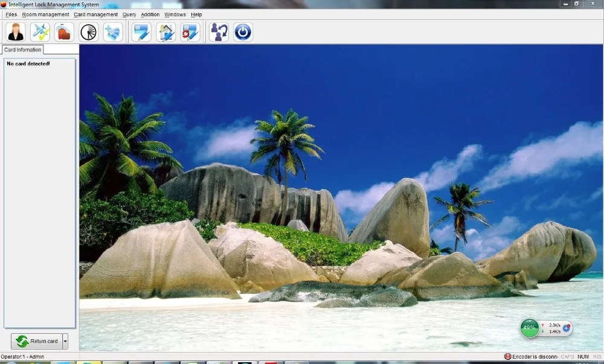
Task: Click the card with red refresh icon
Action: tap(190, 31)
